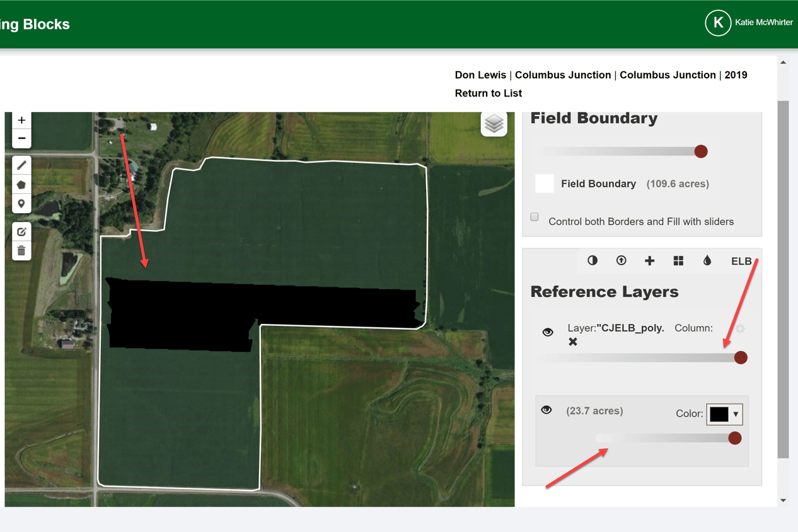Screen dimensions: 798x532
Task: Click the delete layers trash icon
Action: click(x=21, y=251)
